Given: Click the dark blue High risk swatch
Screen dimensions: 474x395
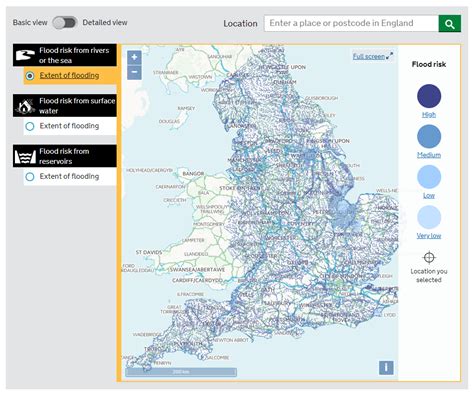Looking at the screenshot, I should tap(429, 96).
